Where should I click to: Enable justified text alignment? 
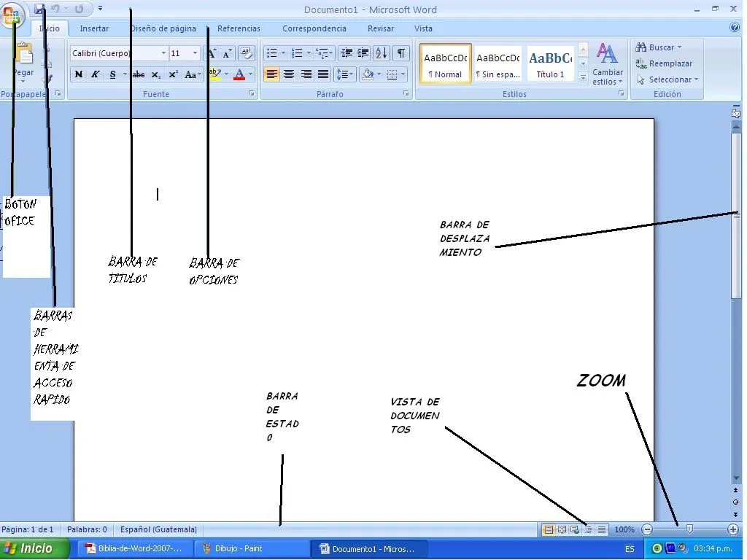tap(322, 74)
